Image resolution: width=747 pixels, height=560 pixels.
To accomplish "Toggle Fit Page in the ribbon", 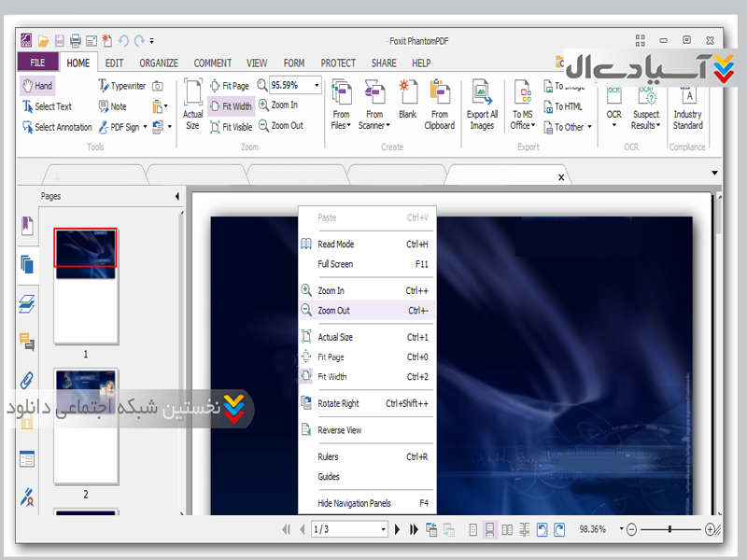I will 230,86.
